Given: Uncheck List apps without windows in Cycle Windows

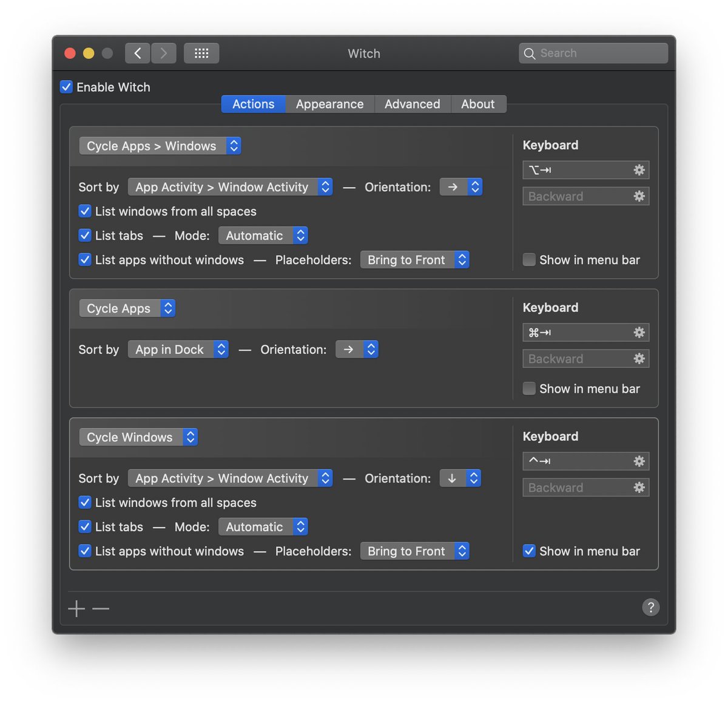Looking at the screenshot, I should click(x=85, y=551).
